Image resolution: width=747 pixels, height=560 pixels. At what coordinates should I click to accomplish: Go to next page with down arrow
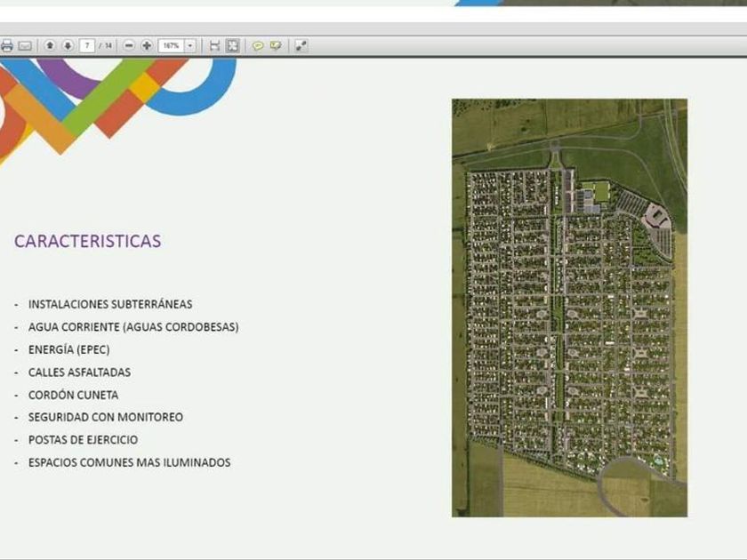click(68, 45)
